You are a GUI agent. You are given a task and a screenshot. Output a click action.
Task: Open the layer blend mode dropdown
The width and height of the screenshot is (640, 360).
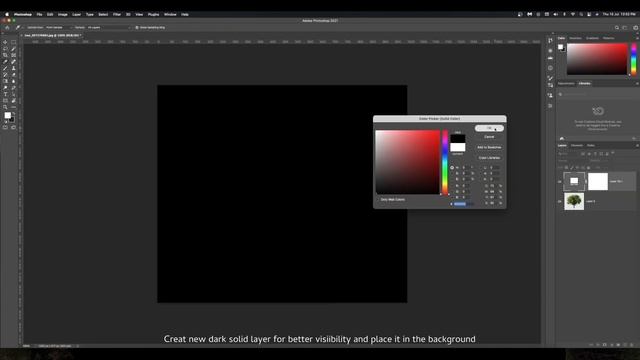571,161
